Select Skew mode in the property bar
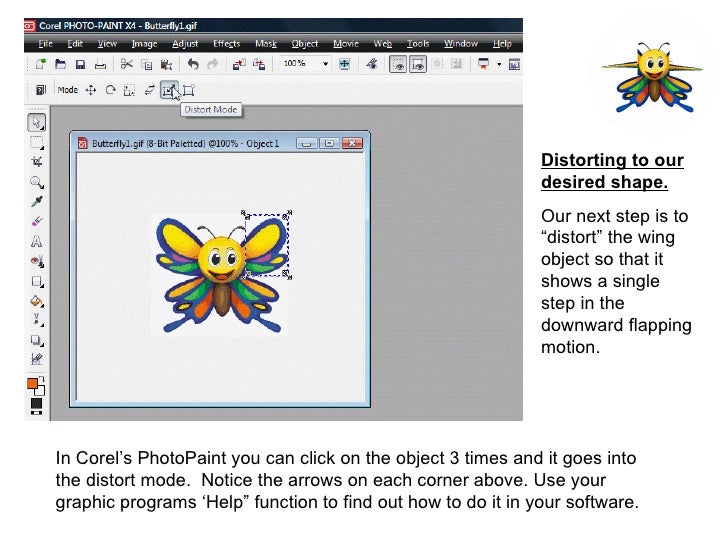 [149, 90]
